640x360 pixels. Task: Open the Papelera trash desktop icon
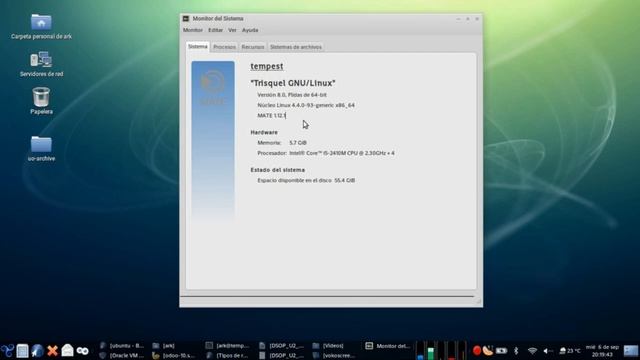[x=41, y=101]
